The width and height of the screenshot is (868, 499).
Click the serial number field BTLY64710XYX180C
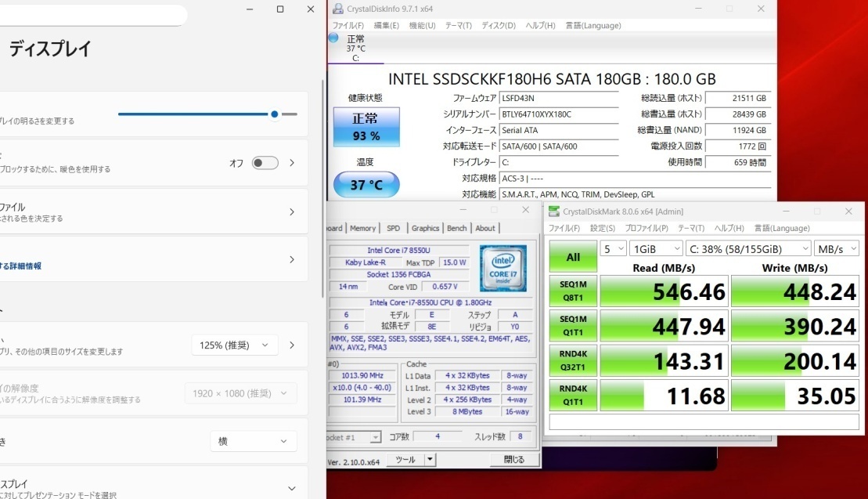pyautogui.click(x=559, y=114)
